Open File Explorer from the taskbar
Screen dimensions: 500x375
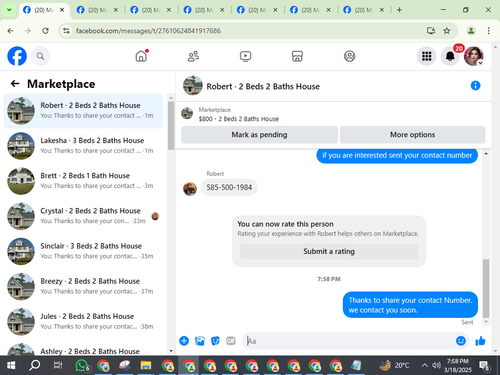tap(146, 366)
